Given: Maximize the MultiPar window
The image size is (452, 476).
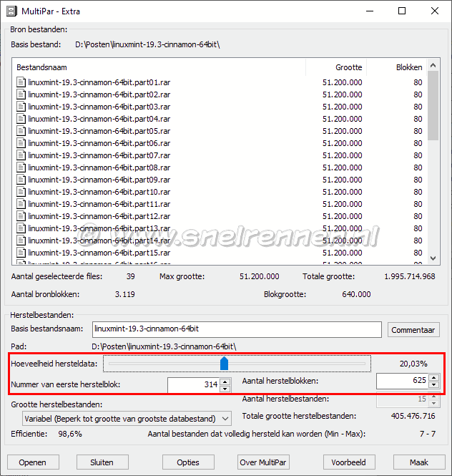Looking at the screenshot, I should (x=402, y=11).
